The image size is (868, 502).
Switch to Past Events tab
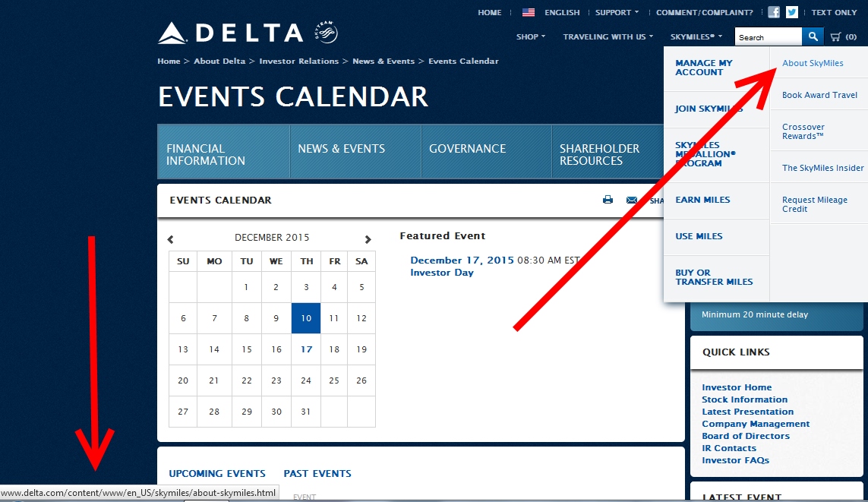click(x=317, y=473)
